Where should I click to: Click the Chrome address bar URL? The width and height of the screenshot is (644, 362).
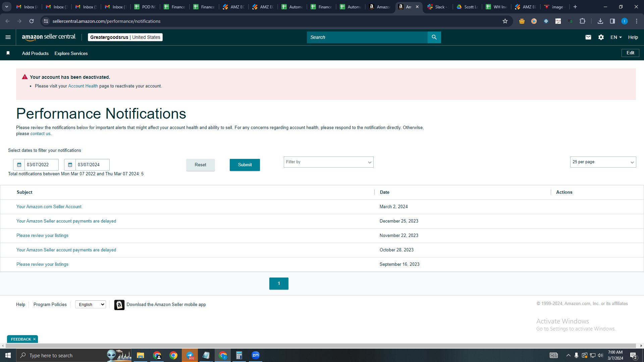coord(107,21)
